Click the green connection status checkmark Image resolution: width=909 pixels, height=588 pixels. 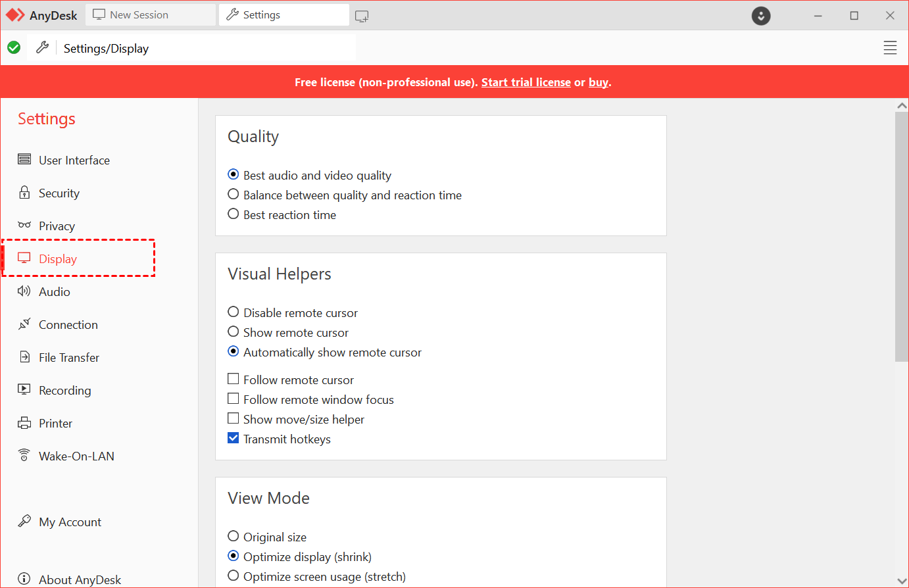click(14, 47)
